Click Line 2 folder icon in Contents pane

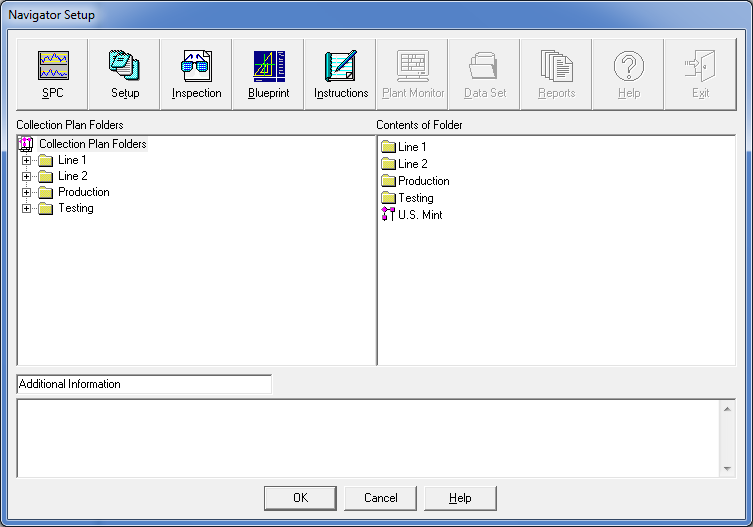pyautogui.click(x=388, y=164)
